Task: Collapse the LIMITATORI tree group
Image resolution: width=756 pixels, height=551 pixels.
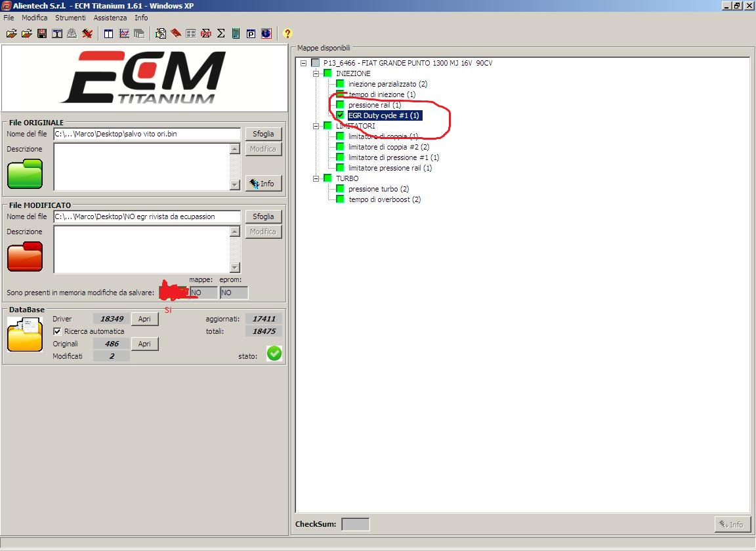Action: tap(316, 126)
